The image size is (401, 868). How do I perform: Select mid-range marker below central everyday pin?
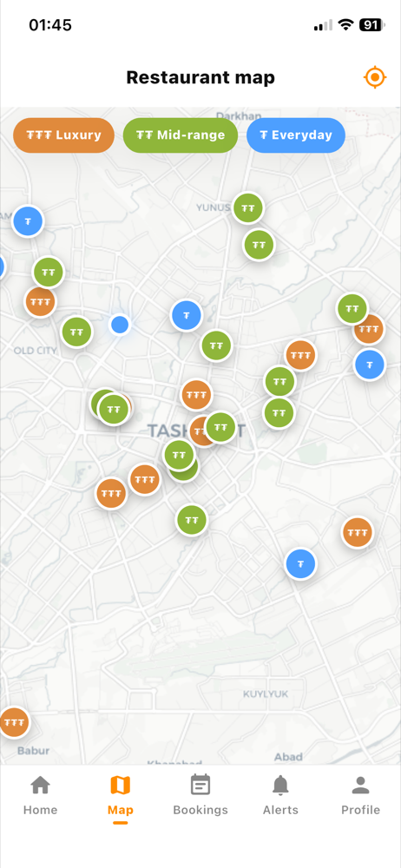[216, 345]
